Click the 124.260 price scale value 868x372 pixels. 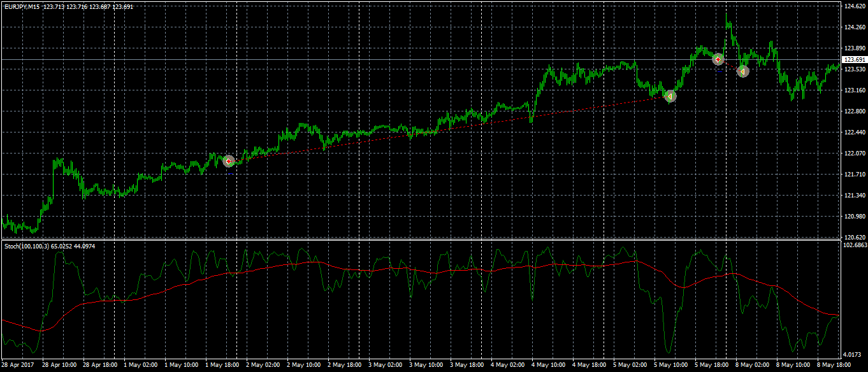coord(855,27)
